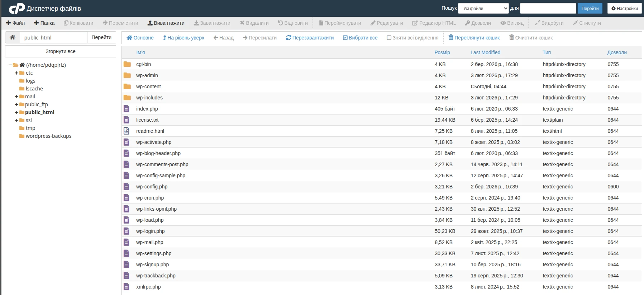
Task: Click the Upload (Вивантажити) toolbar icon
Action: pyautogui.click(x=150, y=23)
